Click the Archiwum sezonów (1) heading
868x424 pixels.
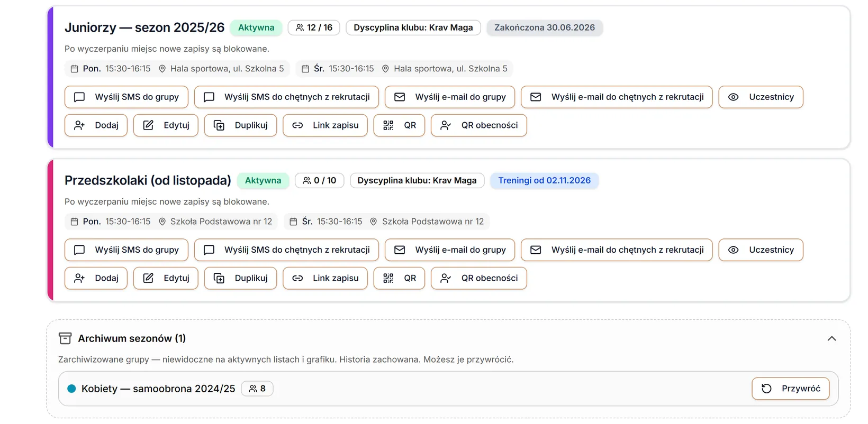tap(132, 338)
